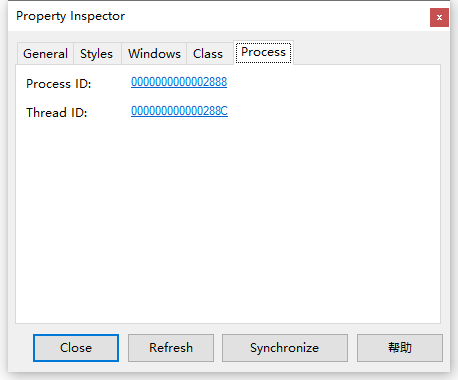Inspect the thread via hyperlink ending 288C

[x=179, y=111]
